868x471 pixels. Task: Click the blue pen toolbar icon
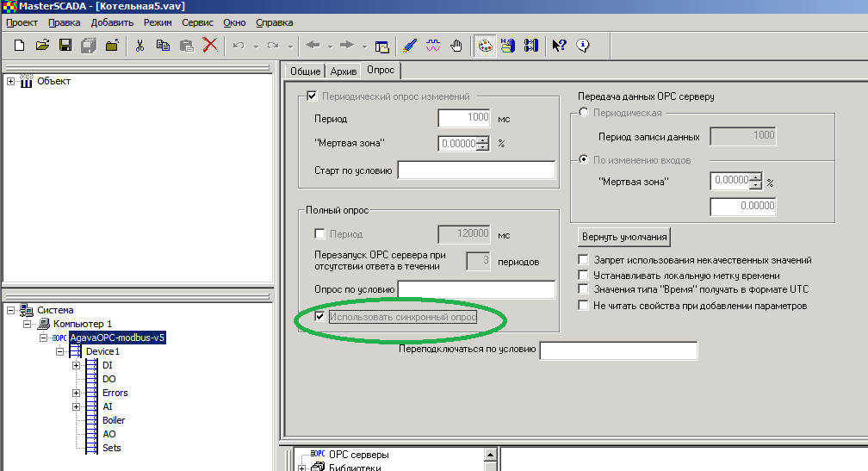tap(410, 46)
